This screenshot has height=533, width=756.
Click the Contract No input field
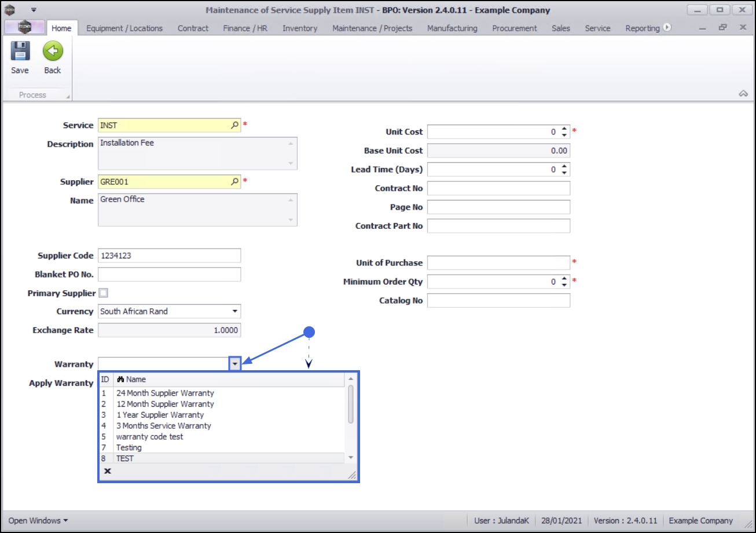click(499, 188)
